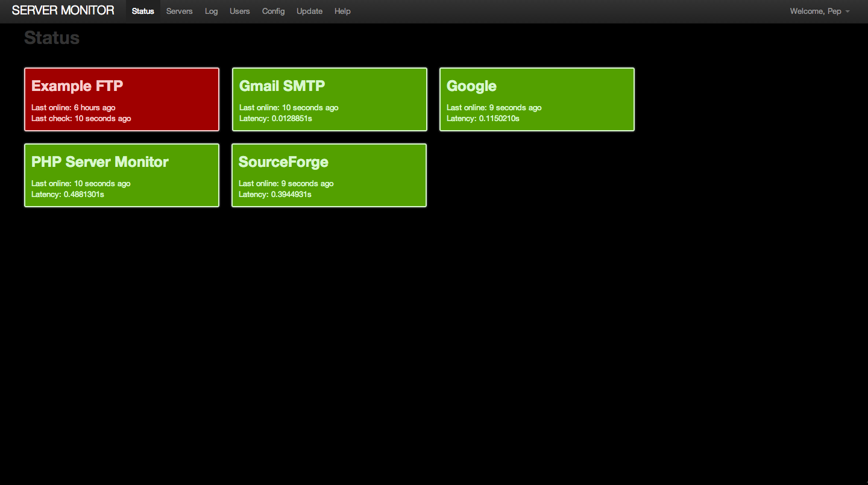Start an Update from the navigation bar

click(x=309, y=11)
